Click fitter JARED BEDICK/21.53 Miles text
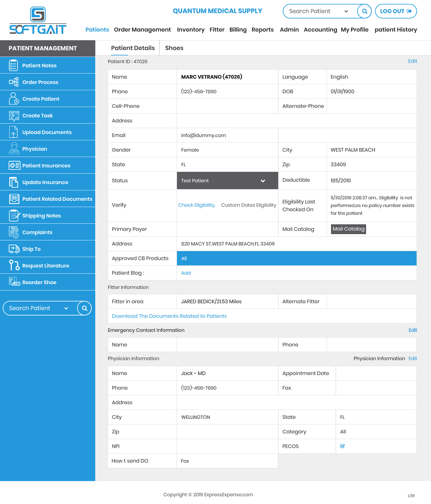 click(211, 301)
